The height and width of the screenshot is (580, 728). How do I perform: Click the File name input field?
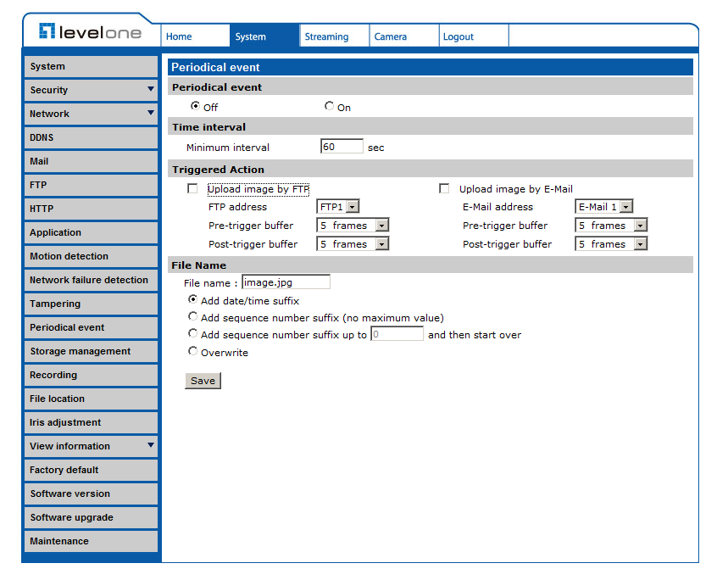(286, 282)
